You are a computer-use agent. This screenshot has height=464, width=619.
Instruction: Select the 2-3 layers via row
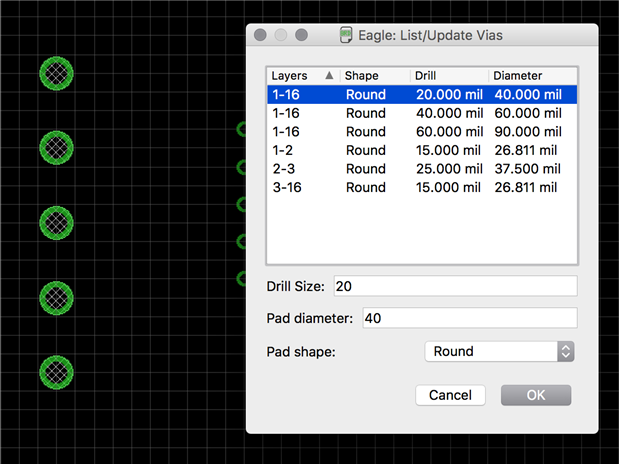(421, 169)
